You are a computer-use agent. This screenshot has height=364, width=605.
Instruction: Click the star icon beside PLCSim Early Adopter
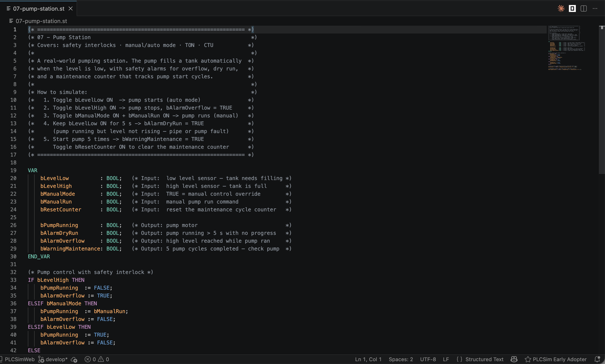click(528, 359)
